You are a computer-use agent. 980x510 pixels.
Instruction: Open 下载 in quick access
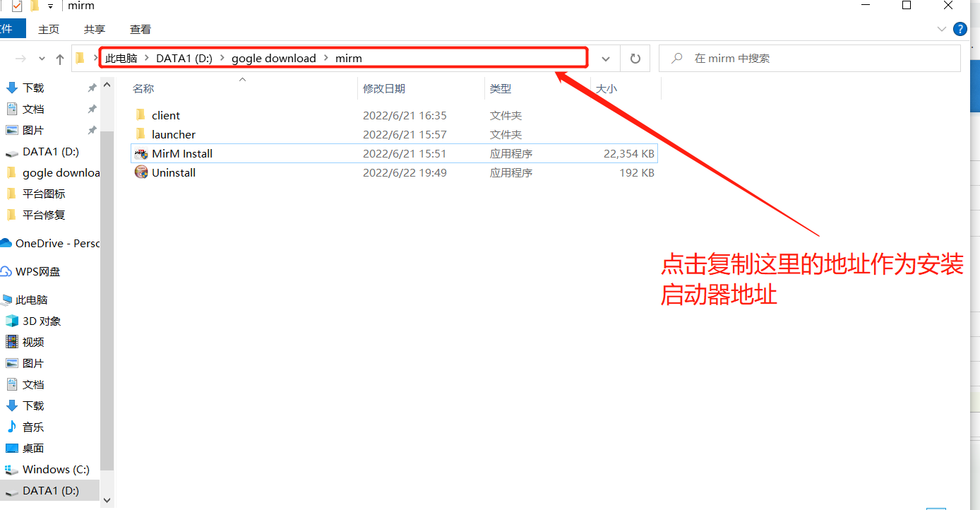pyautogui.click(x=33, y=88)
